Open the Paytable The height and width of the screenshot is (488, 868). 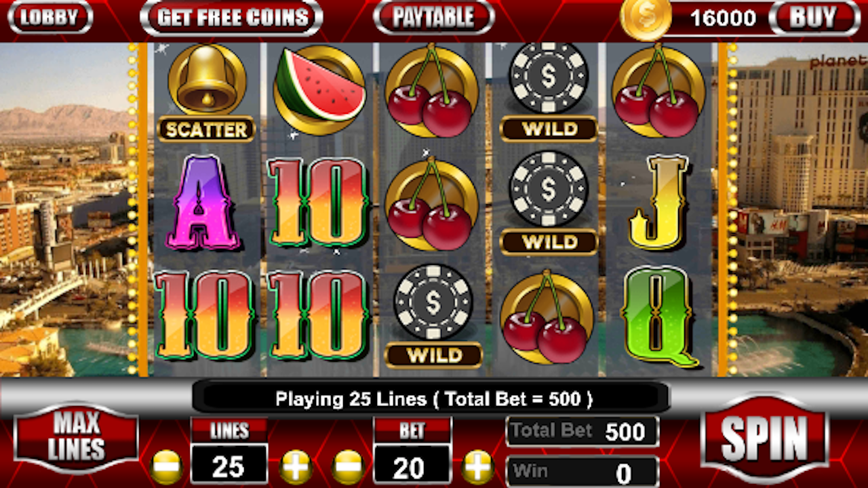[x=434, y=18]
